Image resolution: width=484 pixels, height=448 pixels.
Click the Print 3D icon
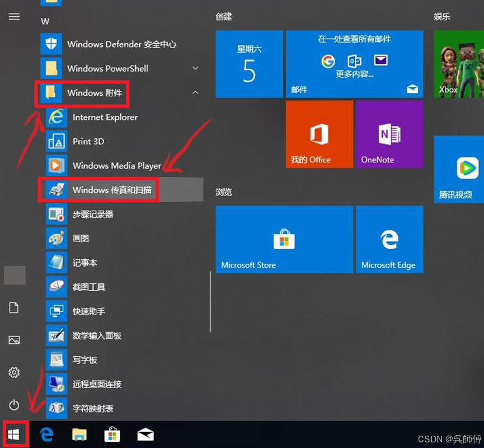tap(57, 141)
